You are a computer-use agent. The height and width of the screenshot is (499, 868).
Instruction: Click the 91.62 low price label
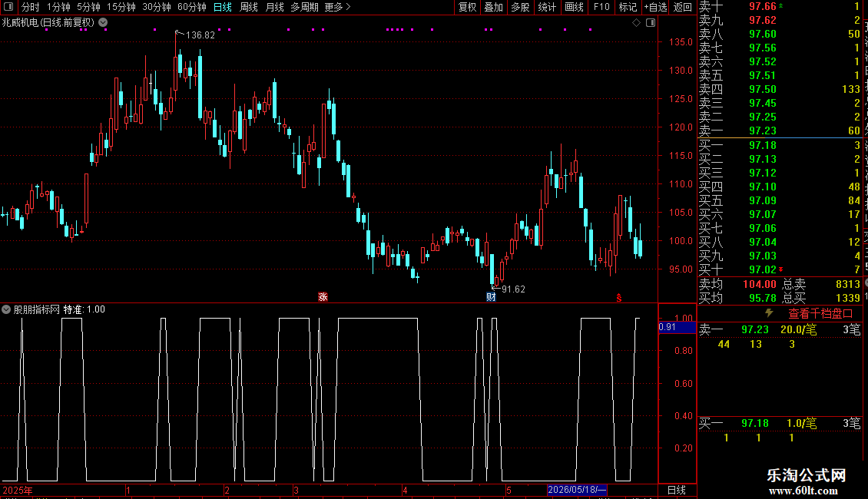point(513,289)
